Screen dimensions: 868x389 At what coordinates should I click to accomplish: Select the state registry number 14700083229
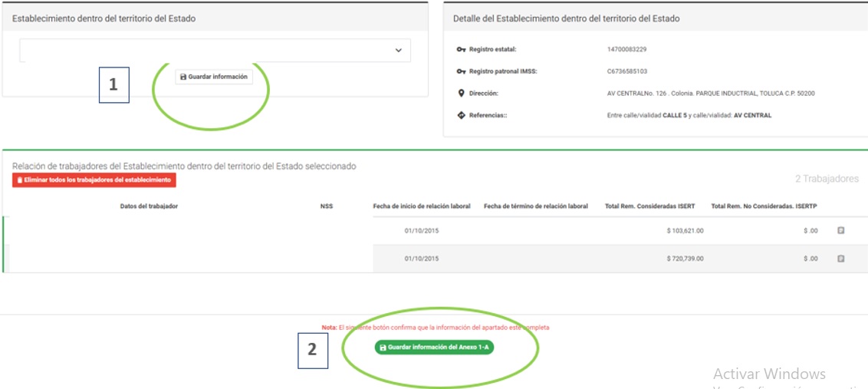626,49
